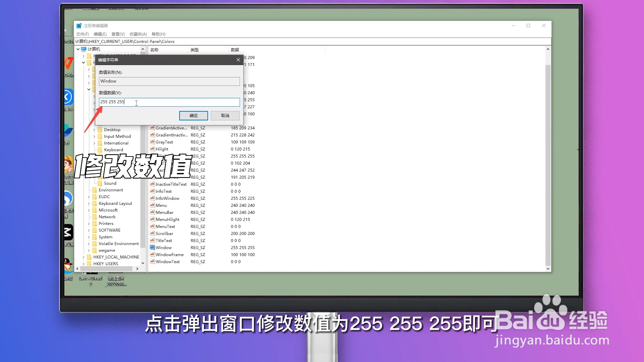Select the TitleText registry value

point(164,240)
